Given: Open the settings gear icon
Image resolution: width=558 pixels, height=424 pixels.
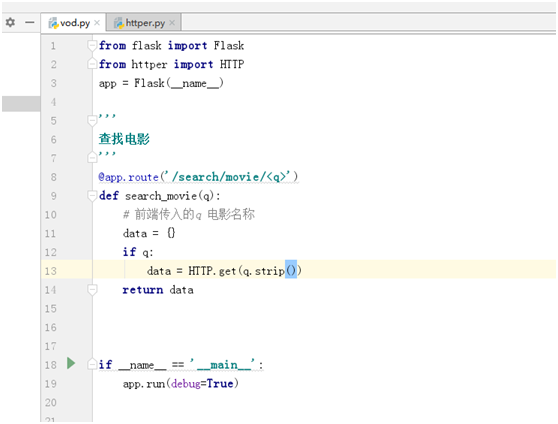Looking at the screenshot, I should [x=10, y=22].
